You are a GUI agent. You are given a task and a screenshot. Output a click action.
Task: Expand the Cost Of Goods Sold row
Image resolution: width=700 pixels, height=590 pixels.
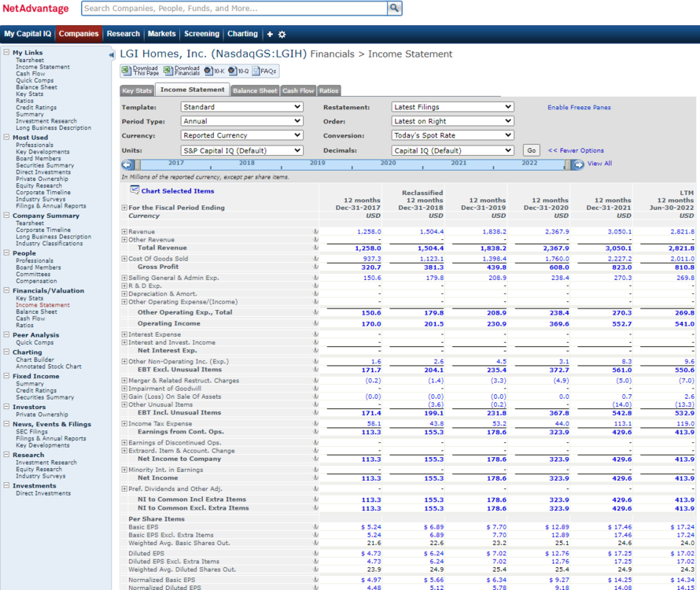coord(124,259)
